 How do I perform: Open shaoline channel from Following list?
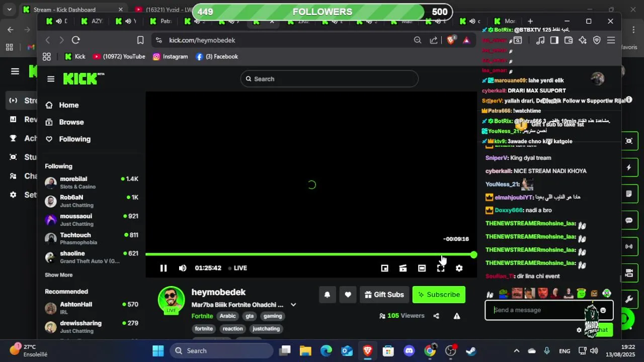92,257
